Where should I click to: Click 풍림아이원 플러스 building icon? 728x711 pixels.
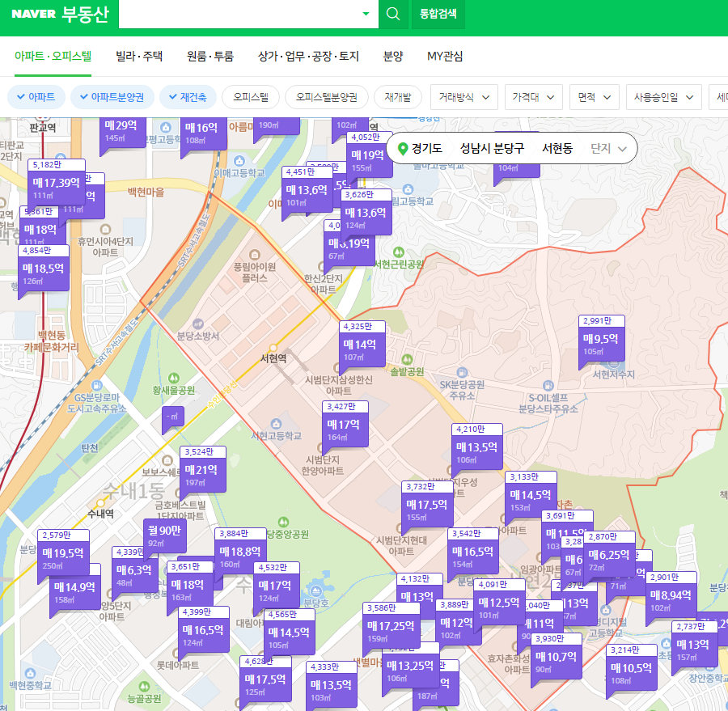(255, 255)
